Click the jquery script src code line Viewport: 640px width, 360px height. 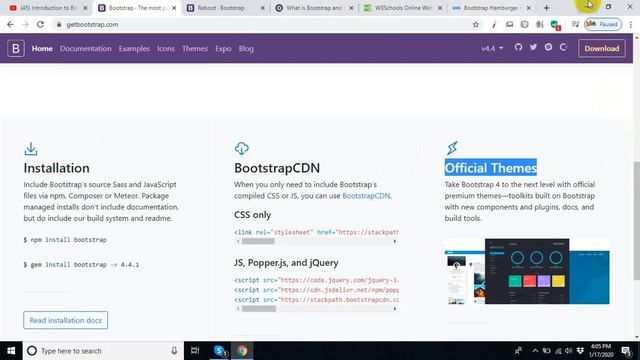point(316,280)
